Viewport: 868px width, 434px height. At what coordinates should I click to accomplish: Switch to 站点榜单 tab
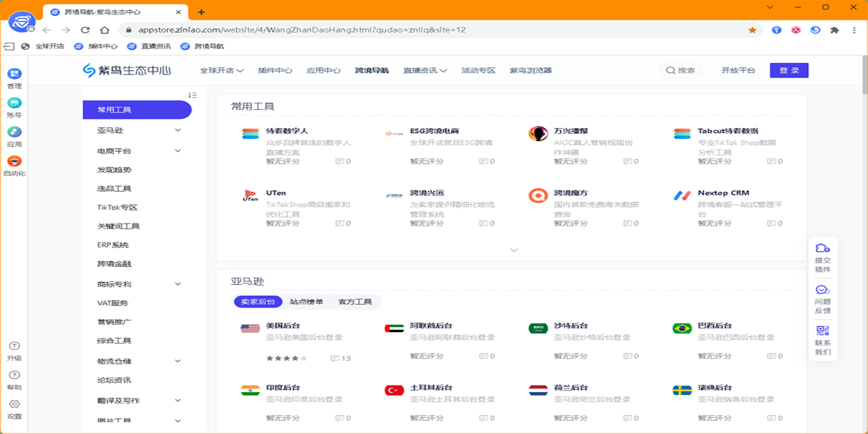coord(306,302)
